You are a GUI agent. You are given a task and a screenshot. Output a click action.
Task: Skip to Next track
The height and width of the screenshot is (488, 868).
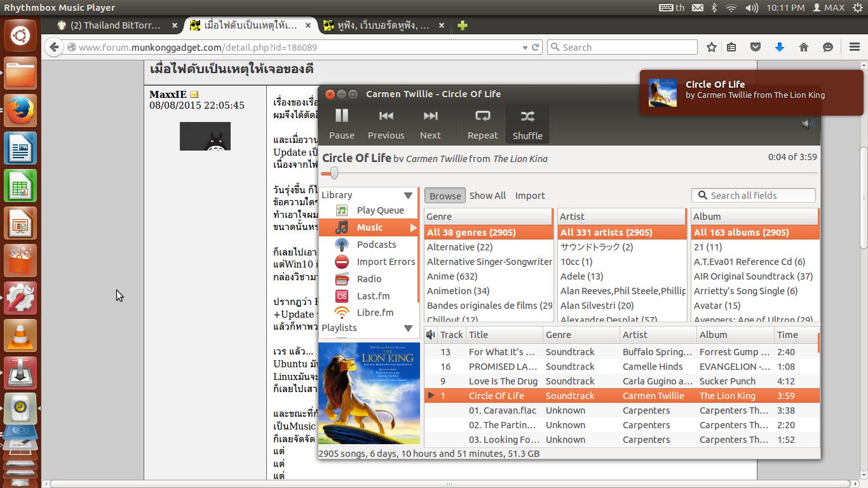pos(430,124)
